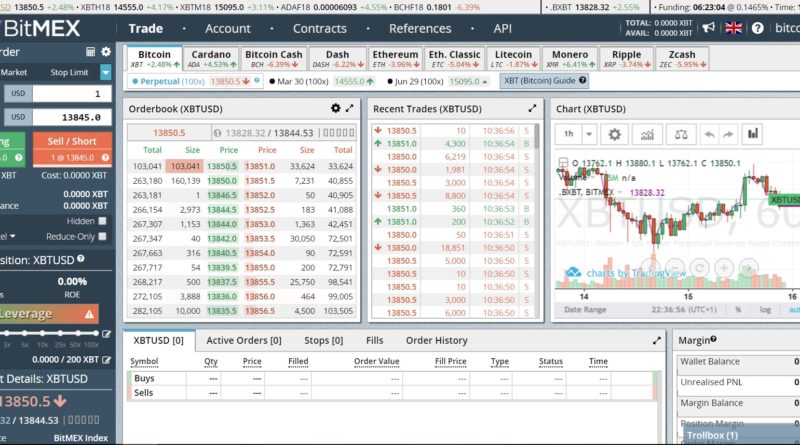The image size is (800, 445).
Task: Set leverage slider to 10x
Action: coord(42,333)
